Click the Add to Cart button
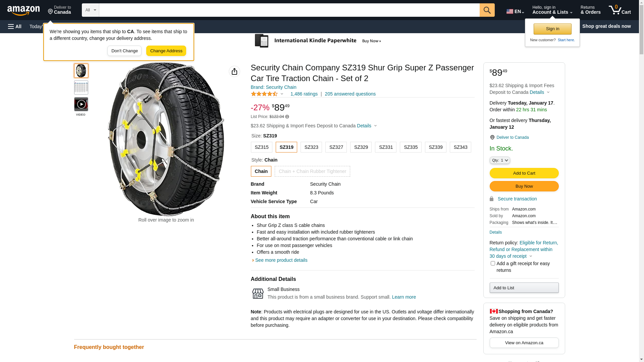Image resolution: width=644 pixels, height=362 pixels. coord(524,173)
